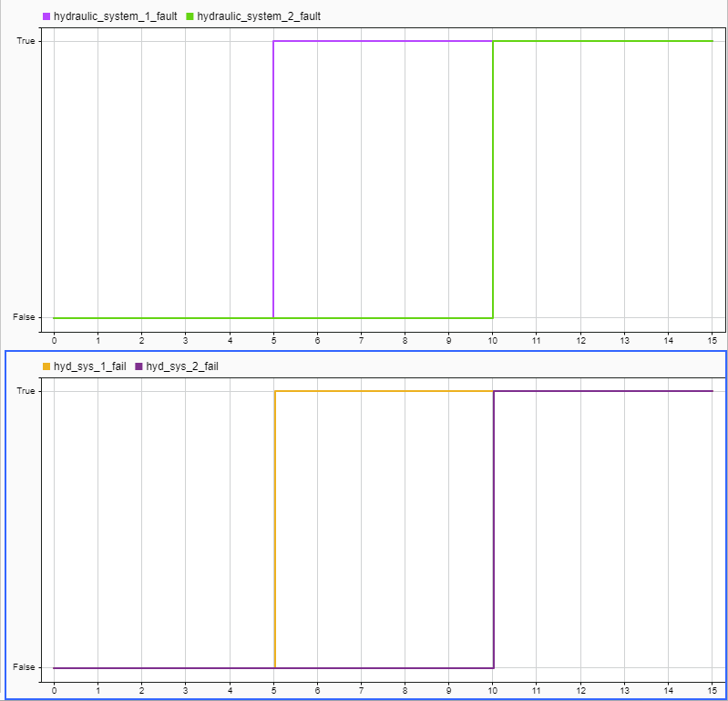
Task: Click the False y-axis label in top plot
Action: tap(24, 317)
